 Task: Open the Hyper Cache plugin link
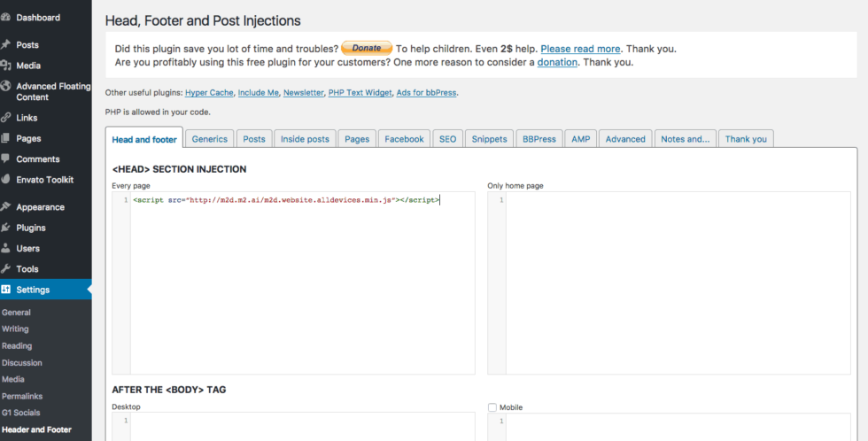pos(209,92)
